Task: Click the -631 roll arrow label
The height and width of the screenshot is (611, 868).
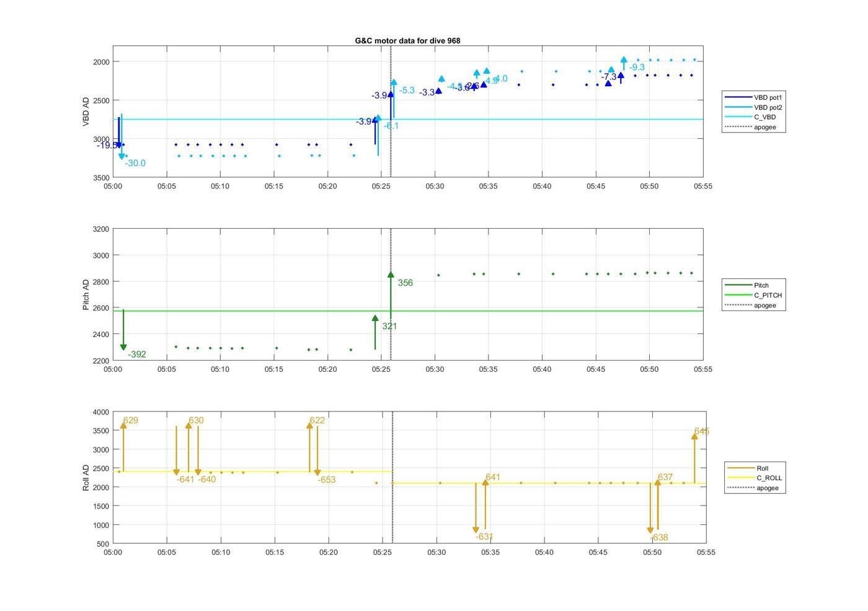Action: tap(484, 537)
